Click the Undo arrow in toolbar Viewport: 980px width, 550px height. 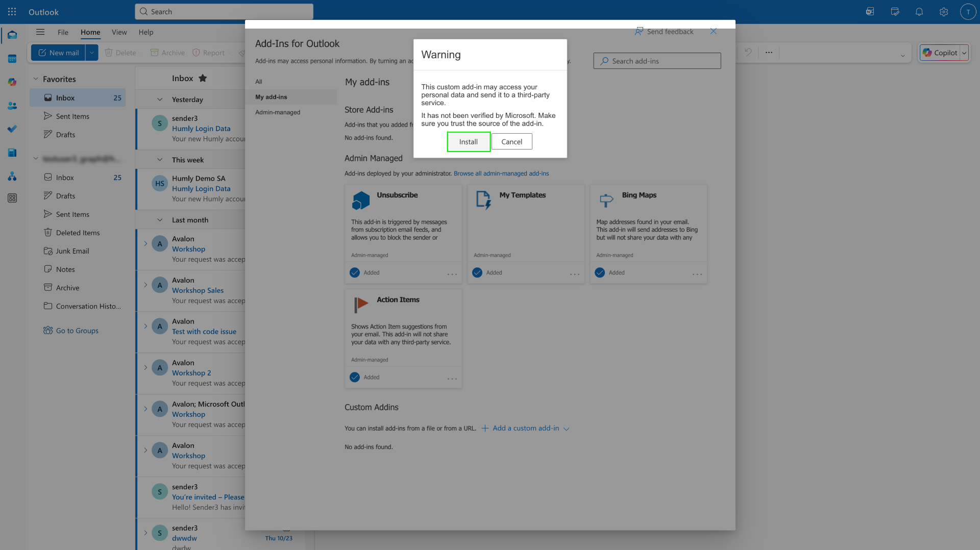tap(748, 53)
